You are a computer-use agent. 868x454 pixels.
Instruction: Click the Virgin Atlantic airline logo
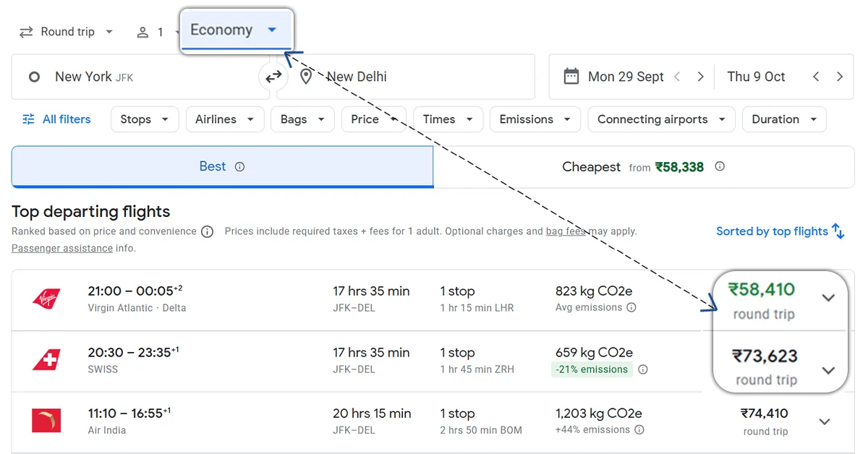pos(46,299)
